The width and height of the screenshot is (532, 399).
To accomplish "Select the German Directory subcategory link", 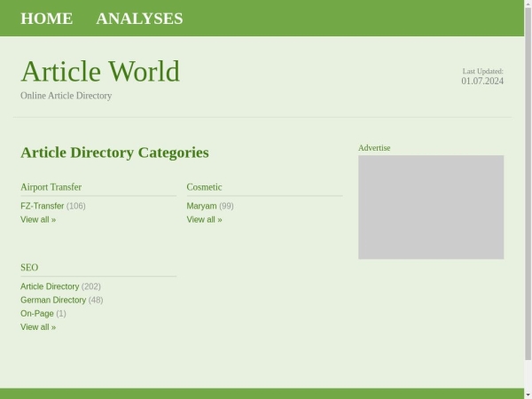I will click(x=53, y=301).
